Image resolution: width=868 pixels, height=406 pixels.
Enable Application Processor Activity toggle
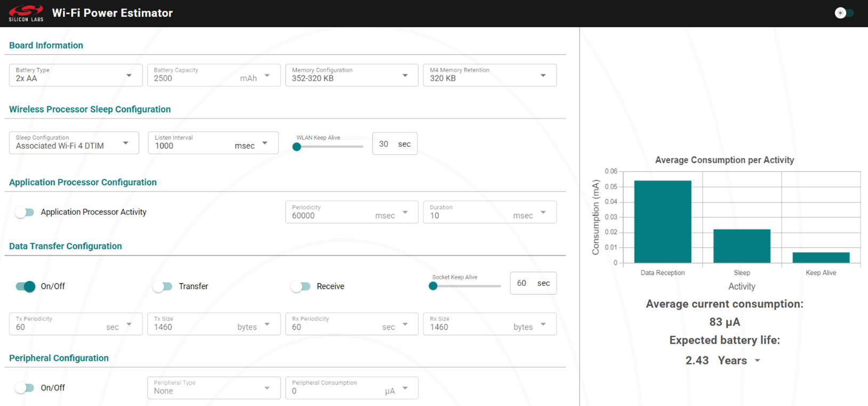tap(25, 212)
